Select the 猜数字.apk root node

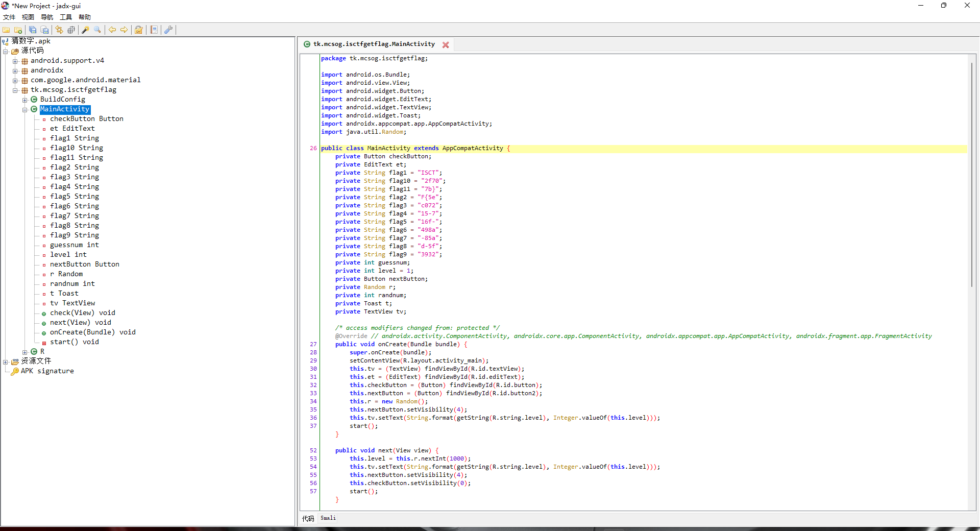pos(31,41)
